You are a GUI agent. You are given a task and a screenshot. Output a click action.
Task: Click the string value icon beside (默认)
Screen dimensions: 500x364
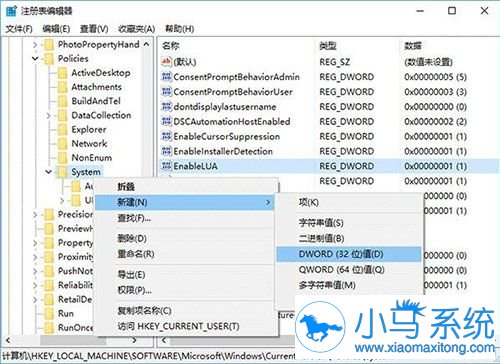(166, 62)
